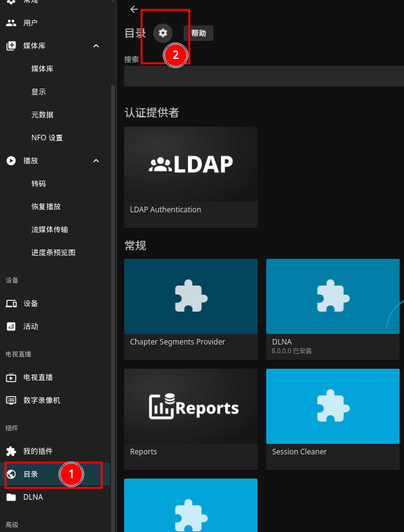Viewport: 404px width, 532px height.
Task: Focus the 搜索 search input field
Action: pyautogui.click(x=264, y=76)
